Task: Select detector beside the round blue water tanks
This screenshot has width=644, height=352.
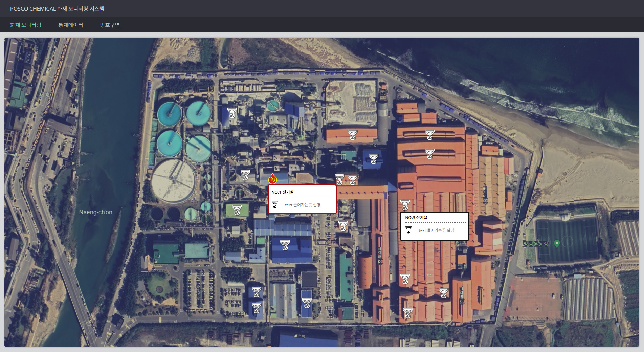Action: point(232,112)
